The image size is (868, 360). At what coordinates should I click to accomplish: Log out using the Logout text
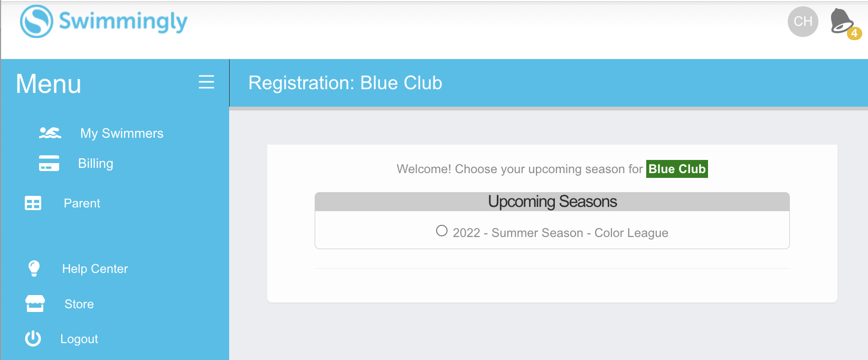tap(79, 339)
